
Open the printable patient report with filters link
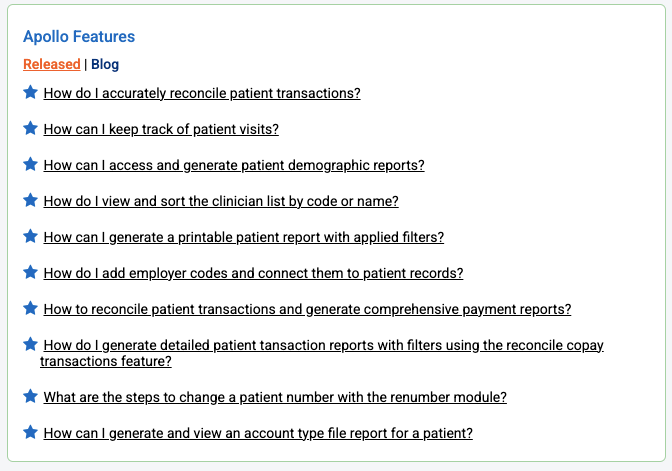click(243, 237)
